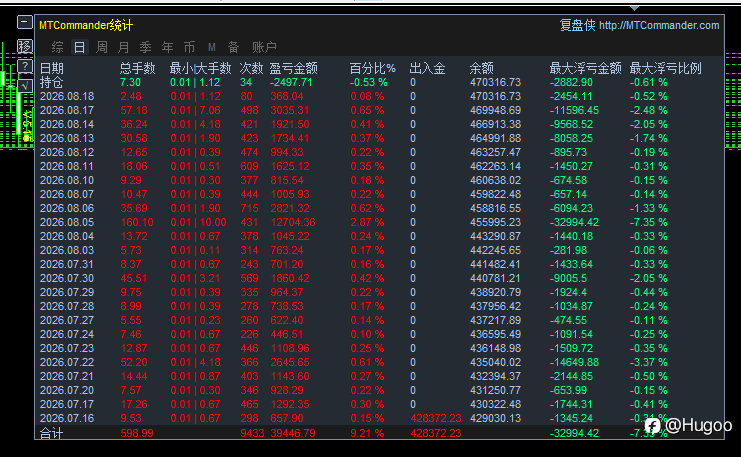
Task: Click the √ checkmark icon in sidebar
Action: [x=25, y=86]
